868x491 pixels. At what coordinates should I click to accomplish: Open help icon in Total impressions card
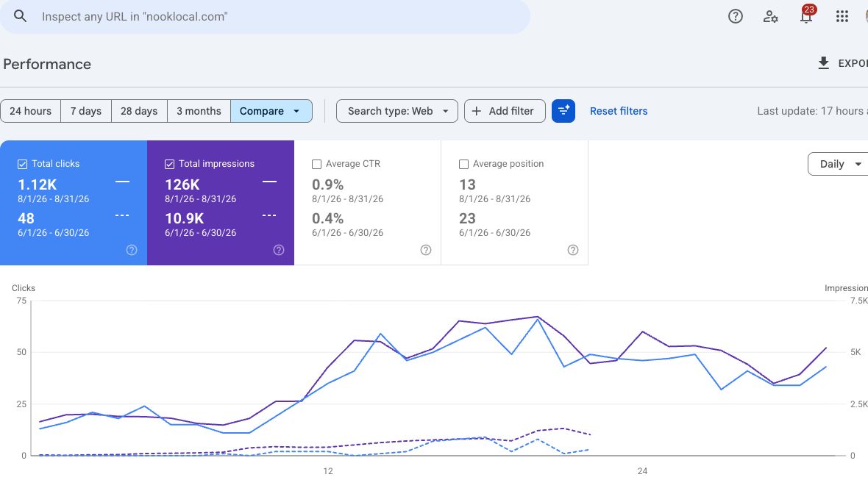[x=279, y=250]
